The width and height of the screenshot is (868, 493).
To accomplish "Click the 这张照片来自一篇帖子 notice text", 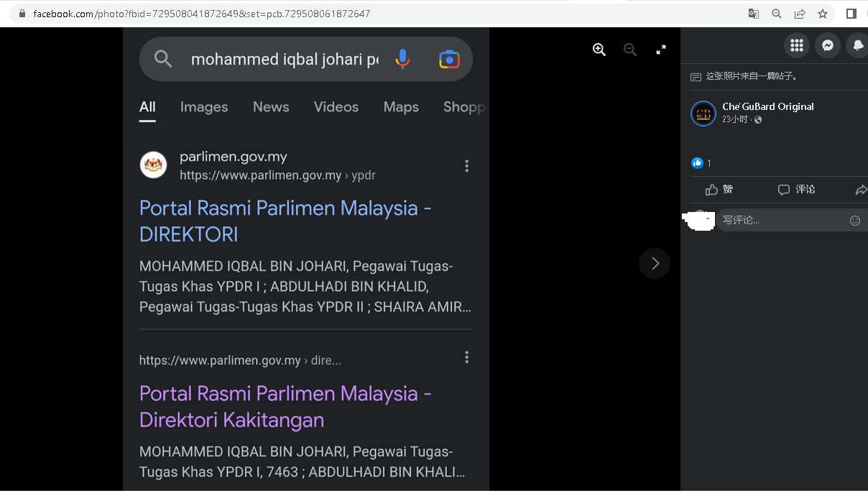I will pos(752,76).
